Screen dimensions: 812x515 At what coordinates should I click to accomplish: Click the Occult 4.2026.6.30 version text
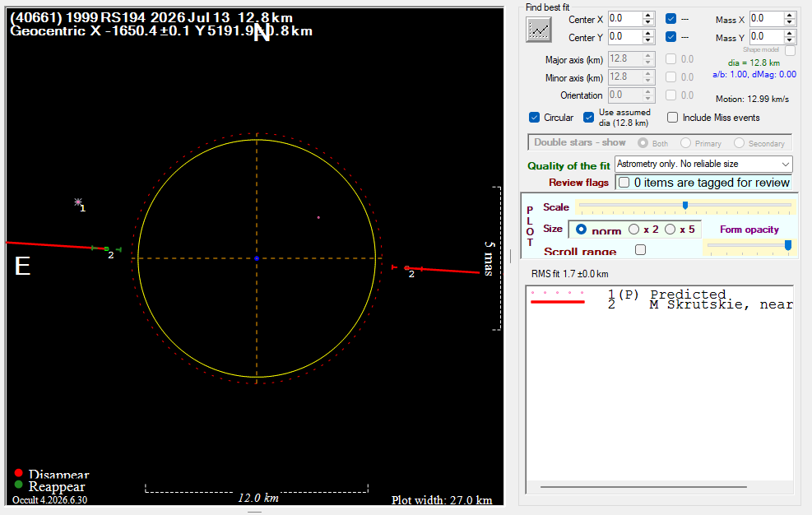(49, 500)
